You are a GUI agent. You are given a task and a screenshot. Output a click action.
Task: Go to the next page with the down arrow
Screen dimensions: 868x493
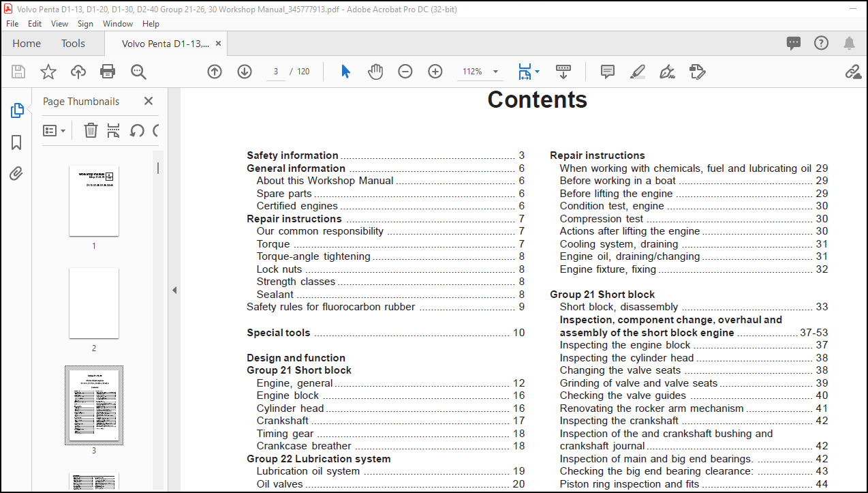pyautogui.click(x=245, y=72)
